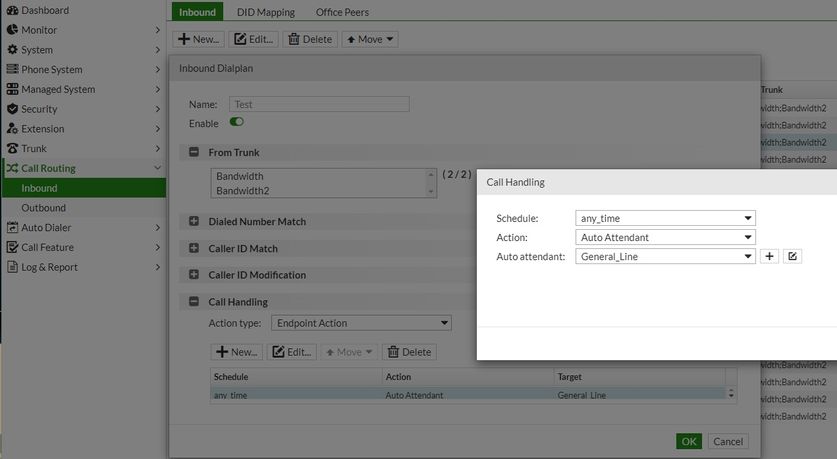Open the Auto attendant General_Line dropdown
Viewport: 837px width, 459px height.
[x=665, y=256]
